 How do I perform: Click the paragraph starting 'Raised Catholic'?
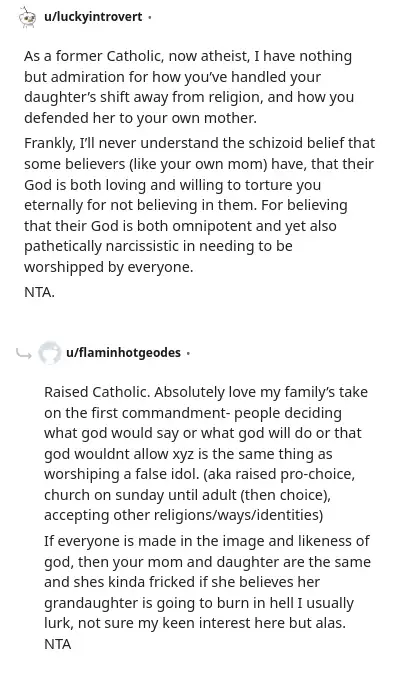tap(206, 453)
